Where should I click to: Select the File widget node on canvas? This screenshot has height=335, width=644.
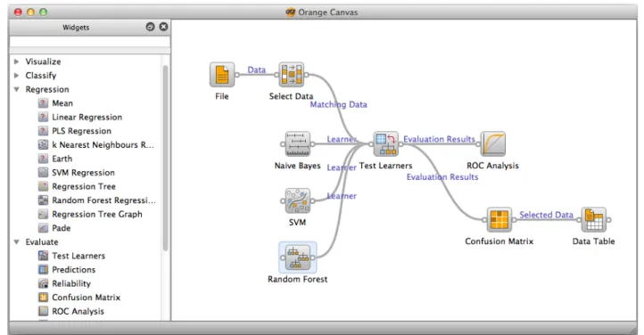click(x=222, y=75)
